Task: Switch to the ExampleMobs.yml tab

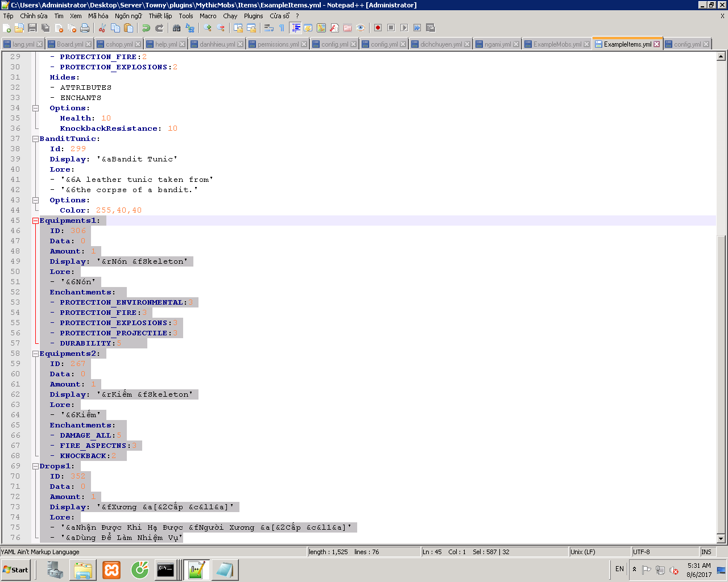Action: pos(557,44)
